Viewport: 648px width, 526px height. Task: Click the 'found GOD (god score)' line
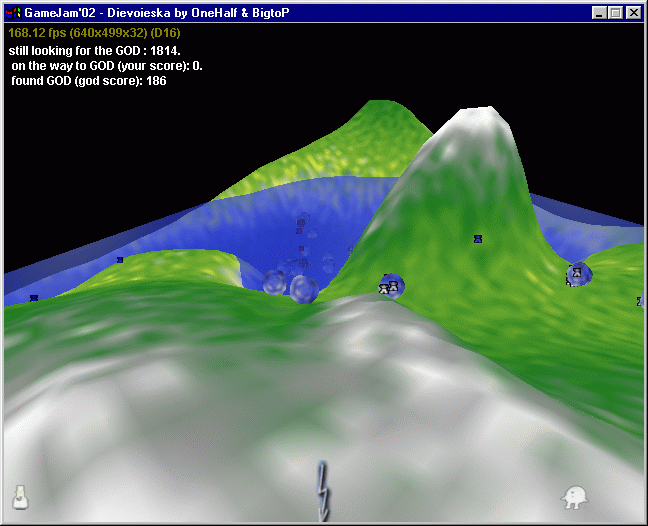pos(88,81)
